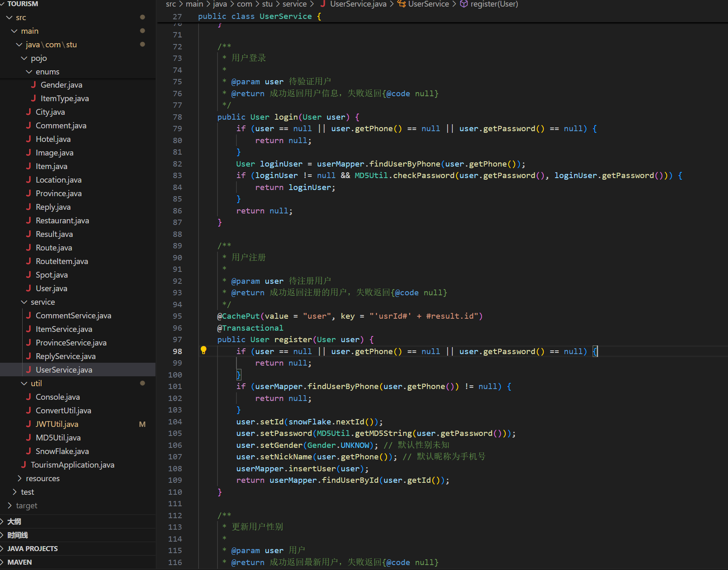Click the Java icon in breadcrumb UserService.java
This screenshot has width=728, height=570.
323,4
